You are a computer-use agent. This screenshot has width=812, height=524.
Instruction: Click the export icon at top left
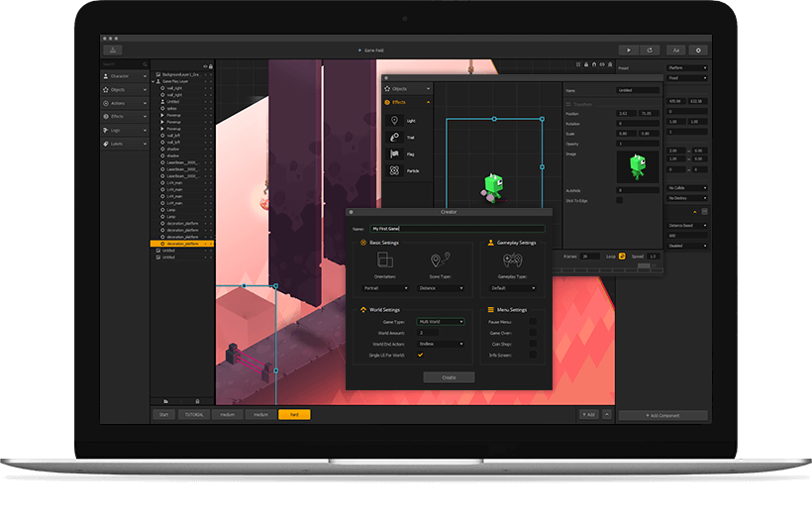[x=114, y=50]
